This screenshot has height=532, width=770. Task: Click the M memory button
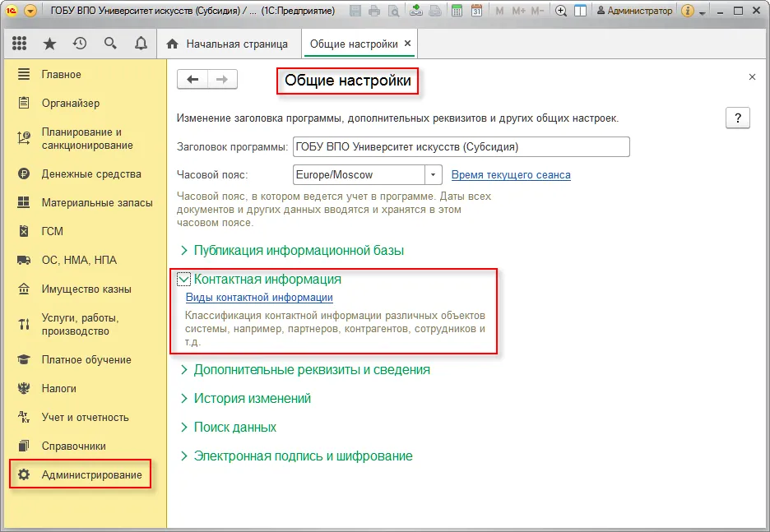pyautogui.click(x=499, y=11)
